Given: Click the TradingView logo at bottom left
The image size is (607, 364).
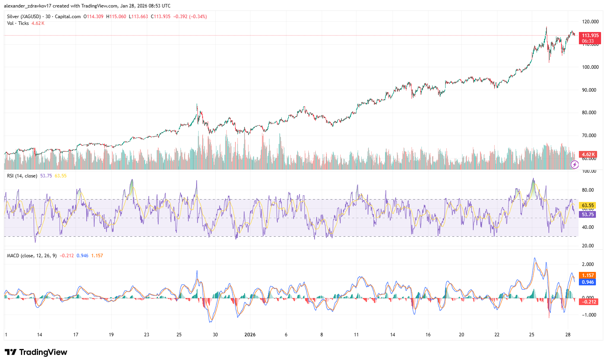Looking at the screenshot, I should point(36,352).
